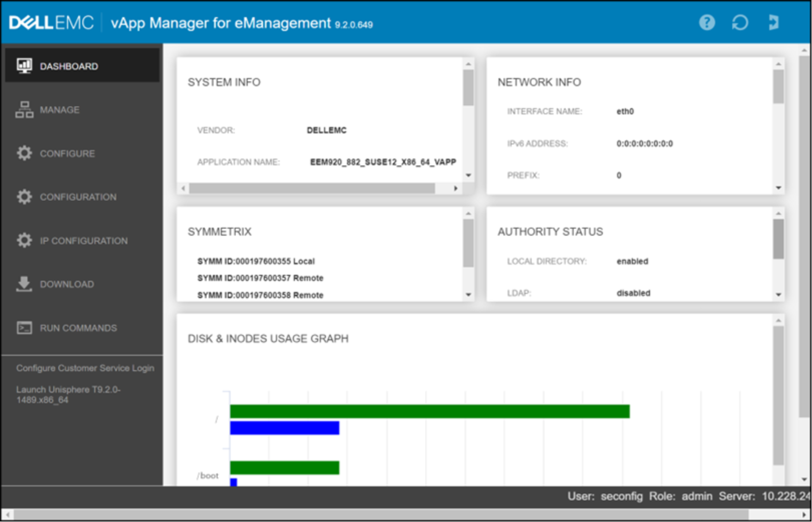Viewport: 812px width, 522px height.
Task: Click System Info scroll up arrow
Action: [468, 64]
